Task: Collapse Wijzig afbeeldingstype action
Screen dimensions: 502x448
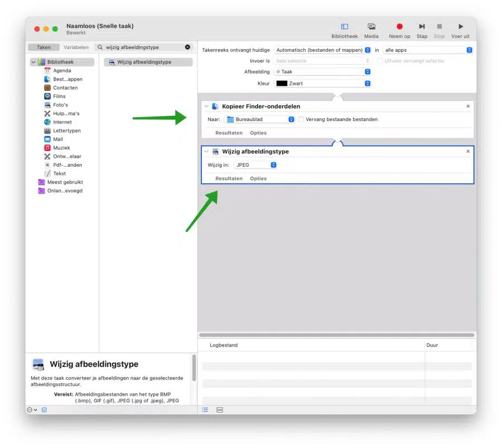Action: click(x=206, y=151)
